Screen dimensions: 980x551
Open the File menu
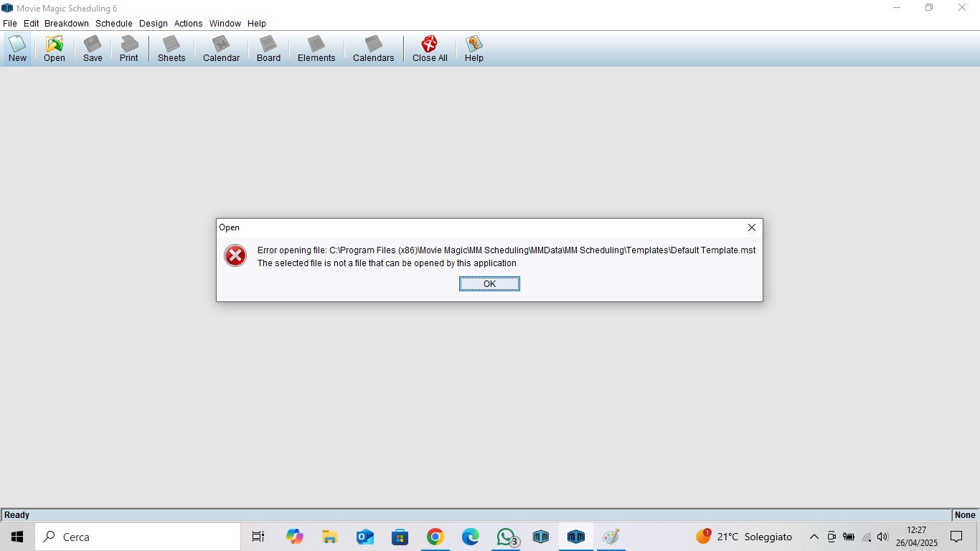tap(10, 24)
